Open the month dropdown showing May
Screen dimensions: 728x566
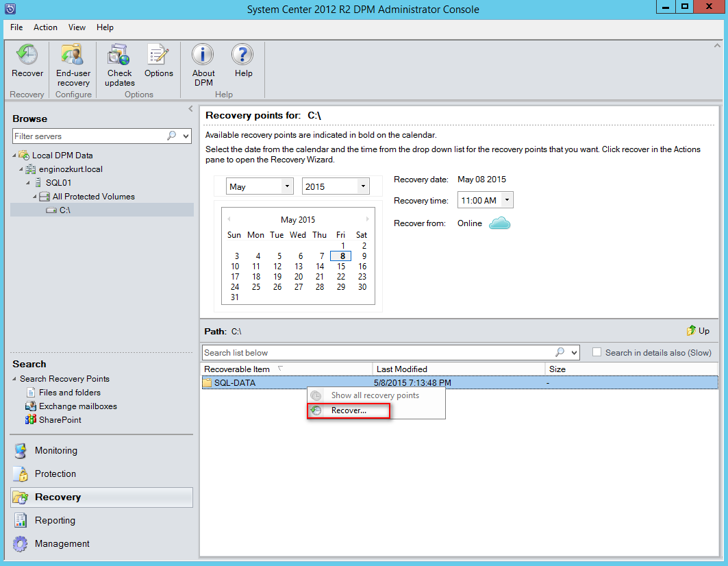pyautogui.click(x=287, y=186)
